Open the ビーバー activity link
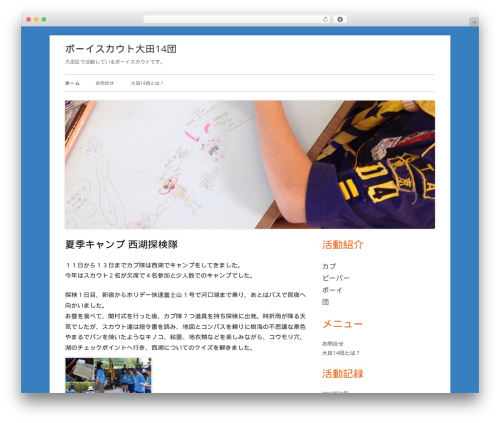The height and width of the screenshot is (423, 500). pyautogui.click(x=336, y=278)
